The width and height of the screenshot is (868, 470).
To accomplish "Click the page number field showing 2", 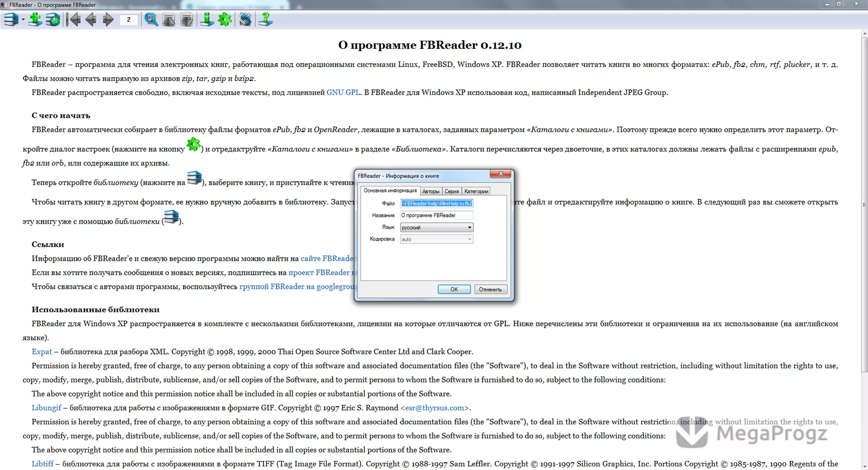I will pos(129,20).
